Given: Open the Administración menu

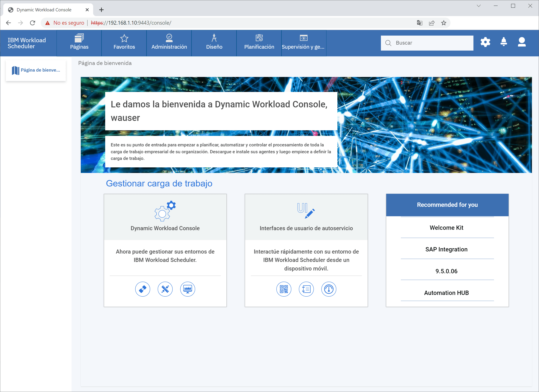Looking at the screenshot, I should click(169, 43).
